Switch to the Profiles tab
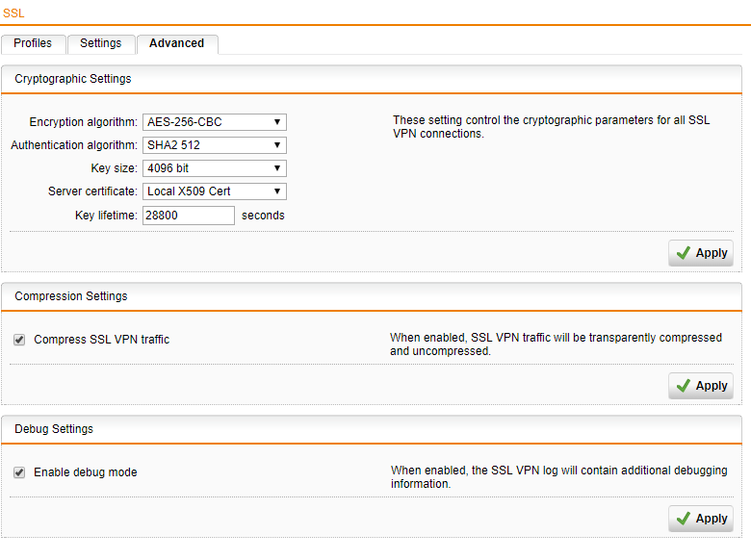 pyautogui.click(x=33, y=43)
